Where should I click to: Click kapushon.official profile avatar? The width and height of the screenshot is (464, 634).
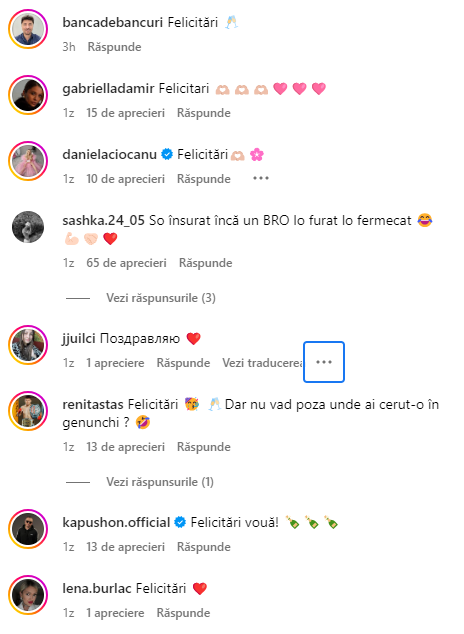point(28,529)
